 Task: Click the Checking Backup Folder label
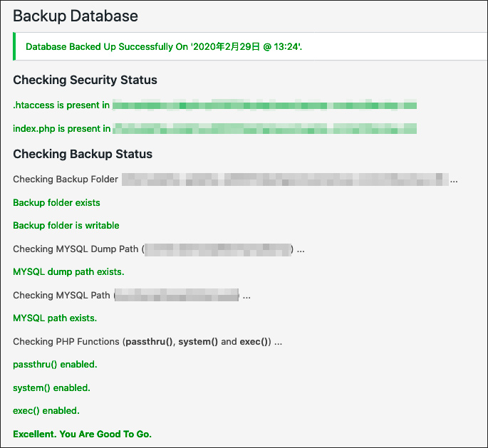(66, 179)
